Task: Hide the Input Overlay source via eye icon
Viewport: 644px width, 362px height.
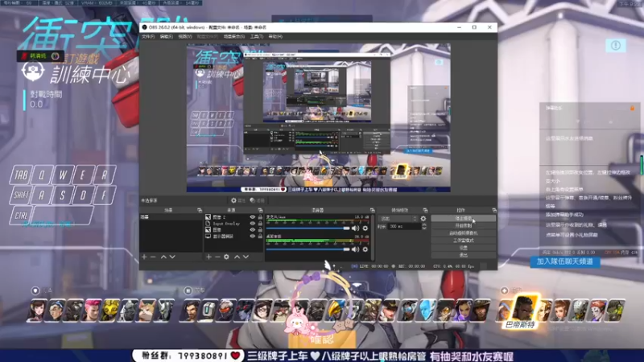Action: point(252,224)
